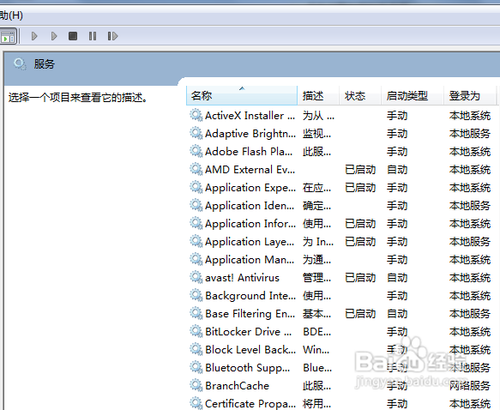Click the Application Expe... service name
Image resolution: width=500 pixels, height=410 pixels.
click(250, 188)
